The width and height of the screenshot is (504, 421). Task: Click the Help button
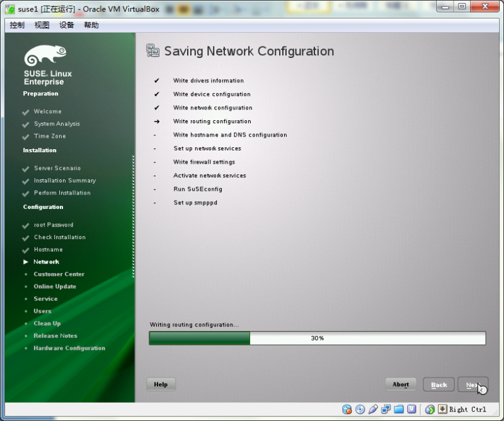(x=161, y=384)
